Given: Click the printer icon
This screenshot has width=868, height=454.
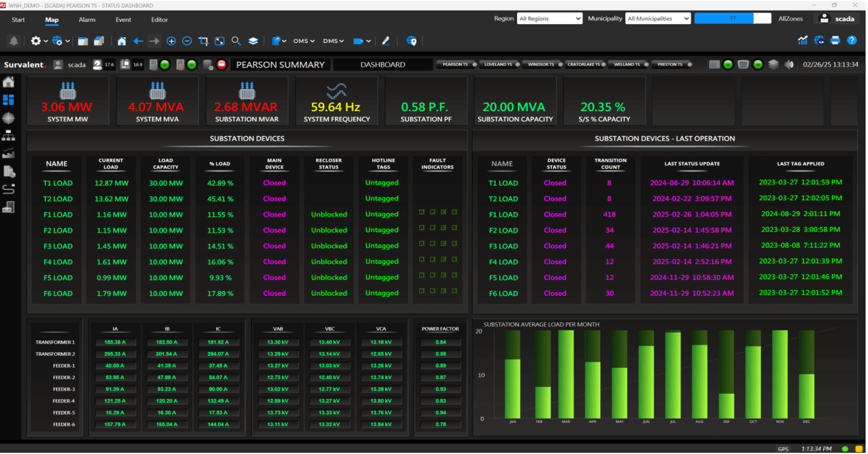Looking at the screenshot, I should pyautogui.click(x=835, y=41).
